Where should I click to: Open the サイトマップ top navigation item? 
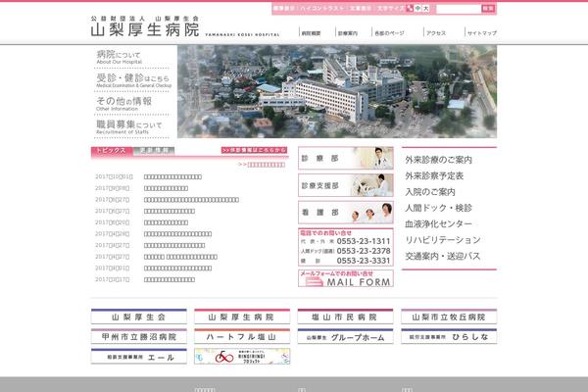coord(482,33)
